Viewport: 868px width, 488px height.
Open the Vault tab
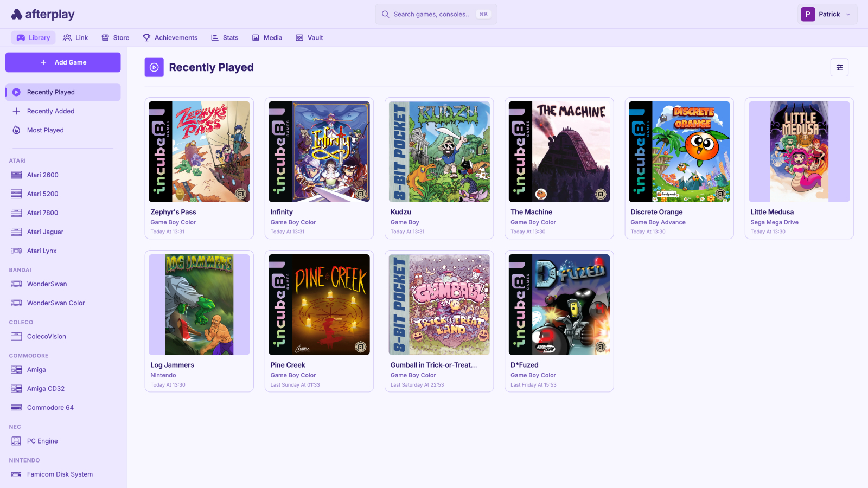[x=309, y=37]
